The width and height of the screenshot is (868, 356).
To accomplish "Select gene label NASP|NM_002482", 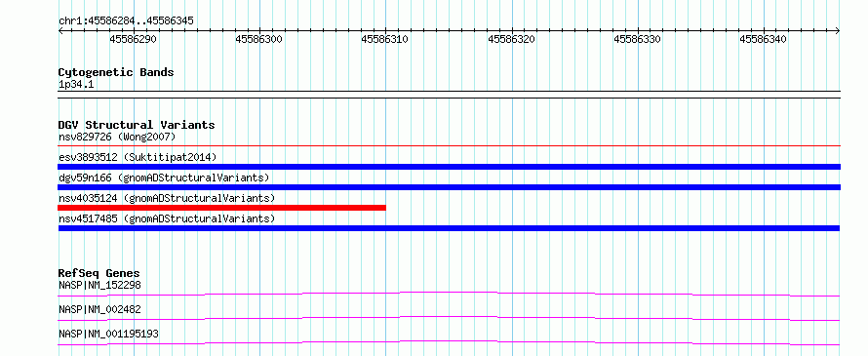I will click(99, 309).
